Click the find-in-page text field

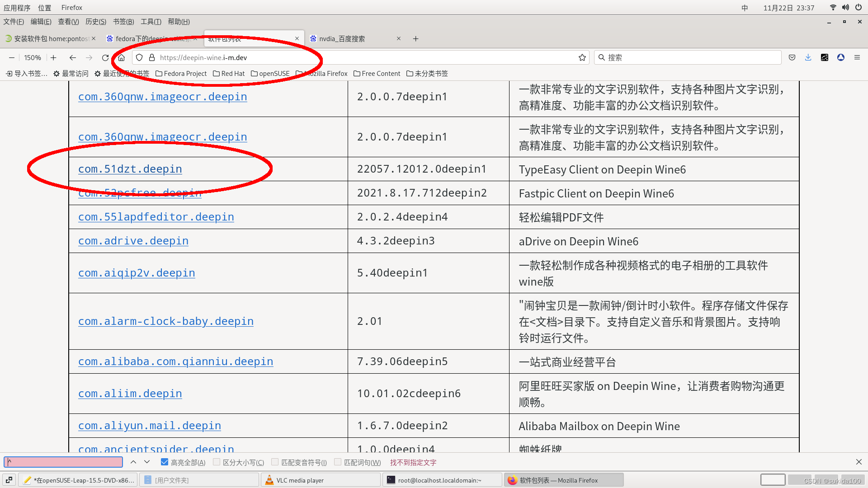tap(63, 462)
